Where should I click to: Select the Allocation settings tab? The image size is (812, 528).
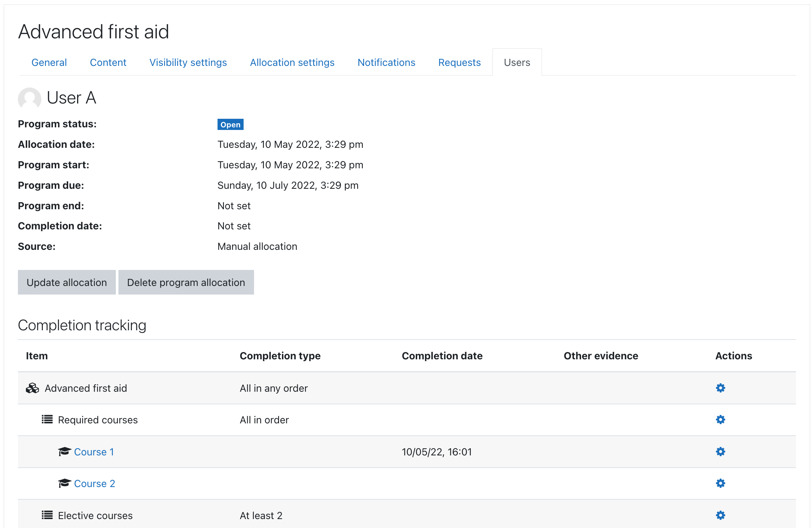pos(292,63)
